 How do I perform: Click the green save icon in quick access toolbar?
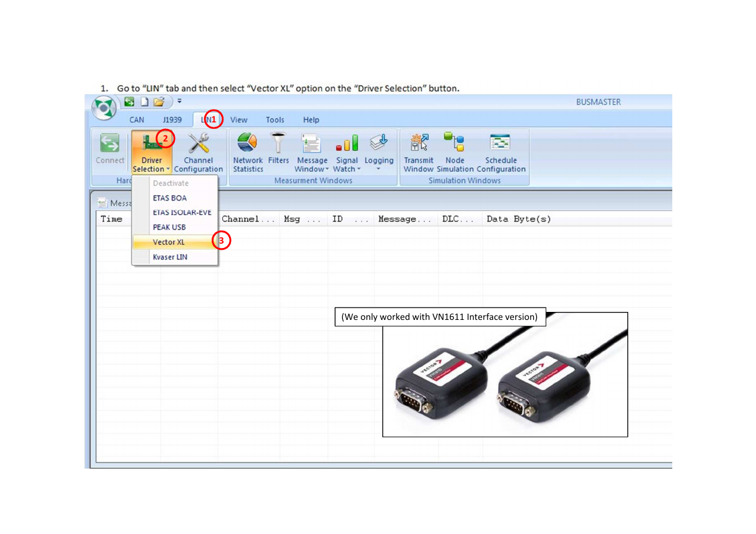click(x=129, y=102)
